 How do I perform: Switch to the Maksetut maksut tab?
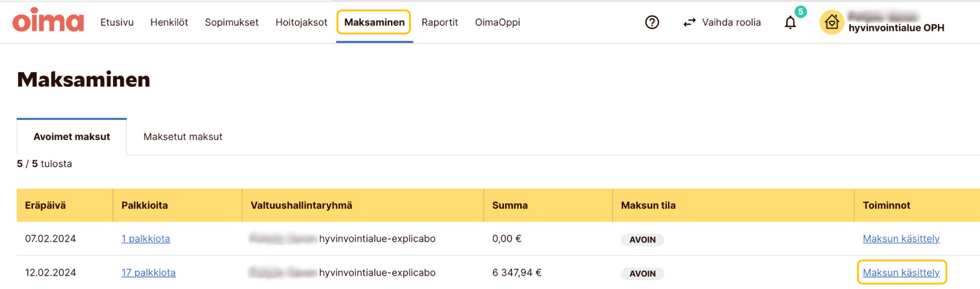point(183,137)
